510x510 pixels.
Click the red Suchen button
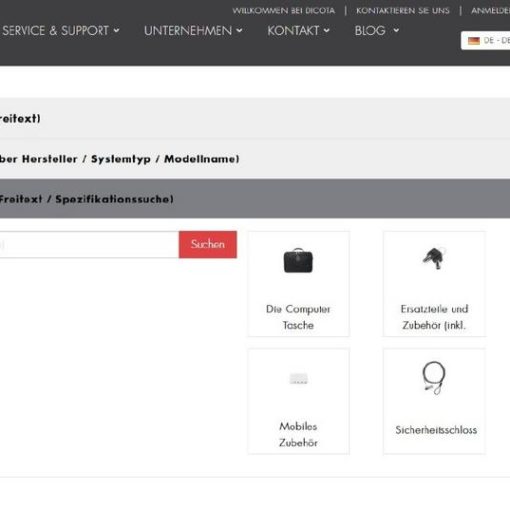[x=208, y=244]
